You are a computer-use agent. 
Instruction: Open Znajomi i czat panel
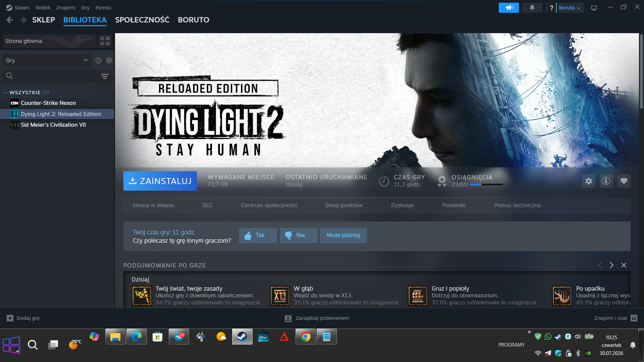[615, 318]
